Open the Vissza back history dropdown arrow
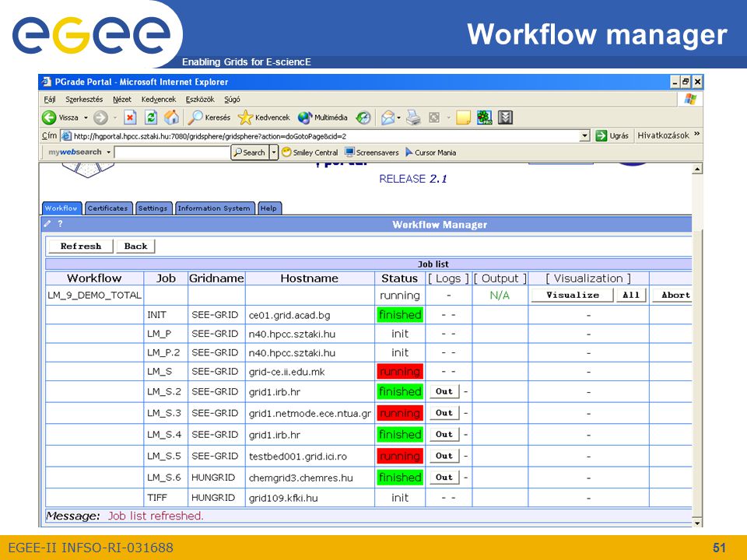The width and height of the screenshot is (747, 560). (x=86, y=117)
